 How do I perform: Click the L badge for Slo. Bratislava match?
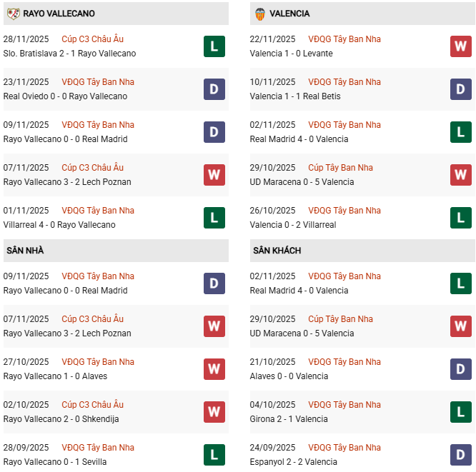pyautogui.click(x=214, y=46)
